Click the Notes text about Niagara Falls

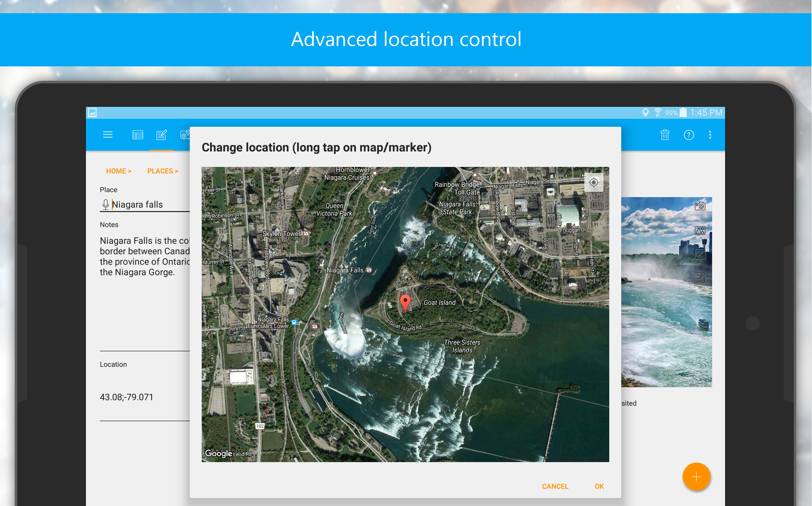[x=145, y=256]
